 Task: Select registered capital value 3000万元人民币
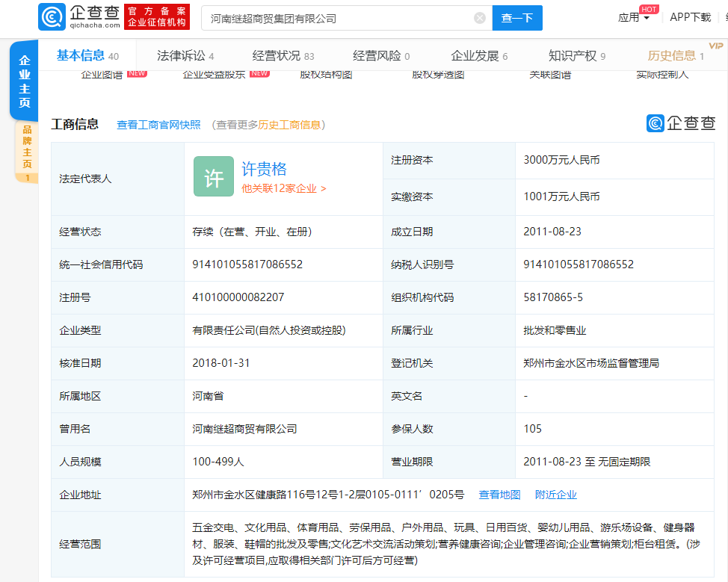tap(561, 160)
